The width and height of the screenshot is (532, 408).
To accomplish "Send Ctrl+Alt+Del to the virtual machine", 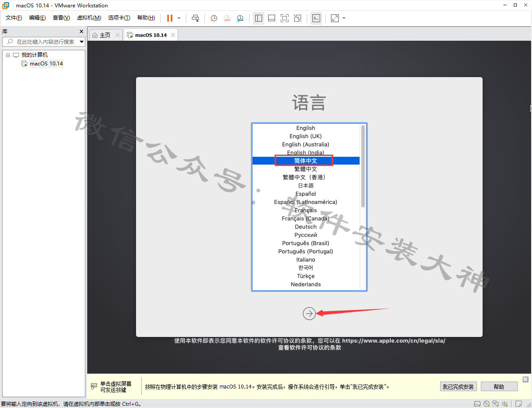I will click(195, 18).
